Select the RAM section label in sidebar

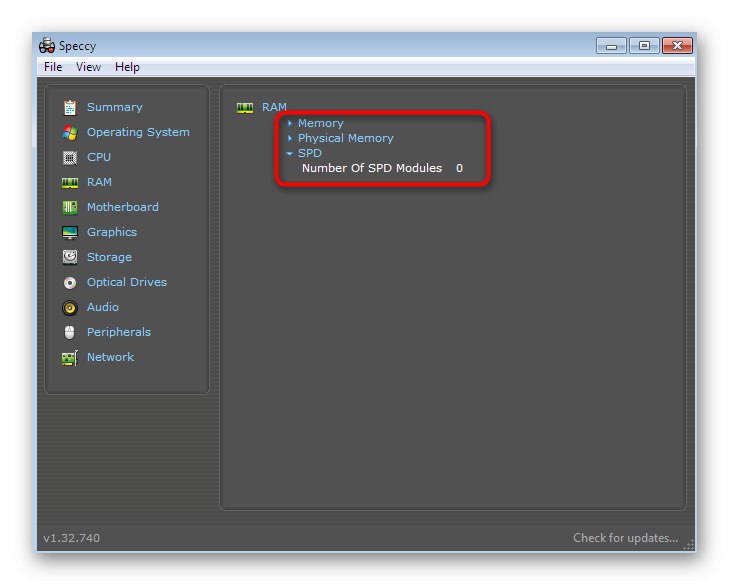pos(99,182)
